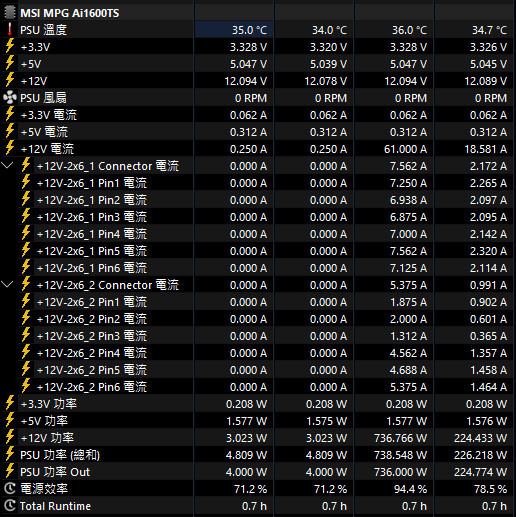Click the 94.4 % efficiency value
516x517 pixels.
point(410,489)
